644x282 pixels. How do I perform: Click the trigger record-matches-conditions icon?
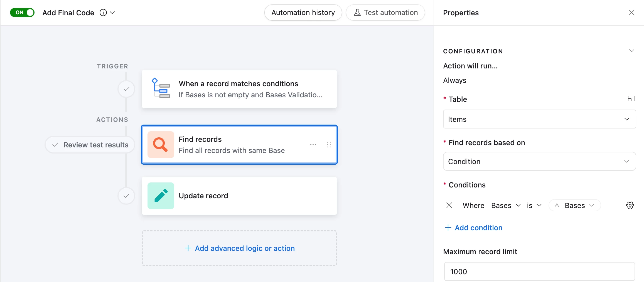point(161,88)
